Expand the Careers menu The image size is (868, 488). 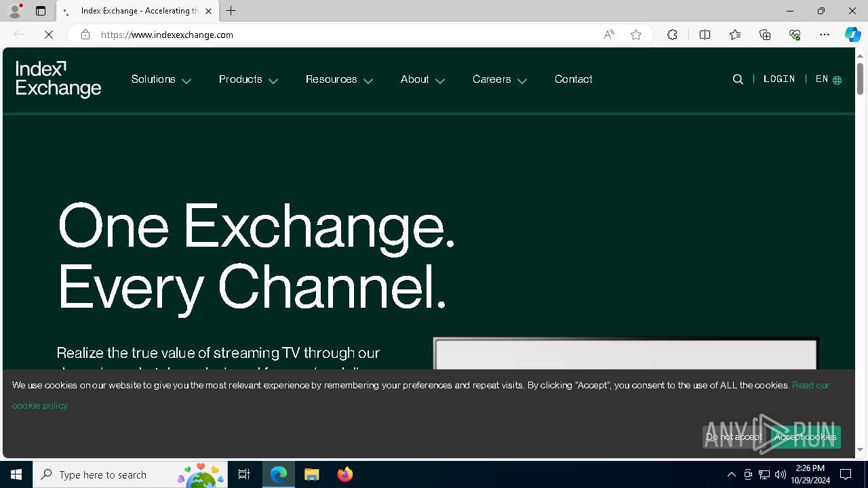click(500, 79)
